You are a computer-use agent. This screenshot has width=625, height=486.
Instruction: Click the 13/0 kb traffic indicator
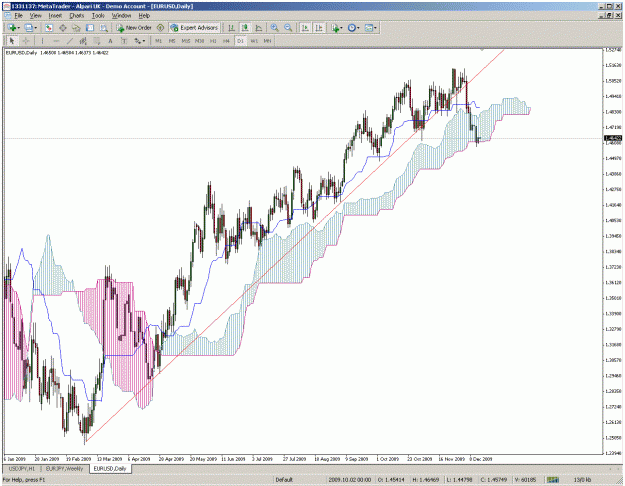(582, 480)
